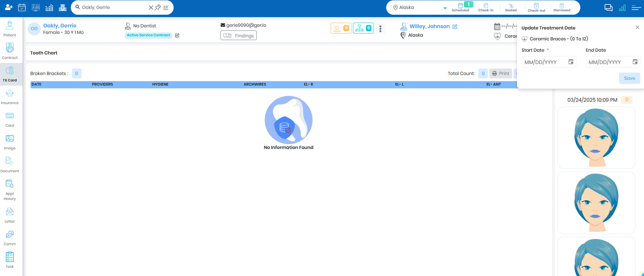The image size is (644, 276).
Task: Open patient name link Oakly, Gerrie
Action: pos(60,26)
